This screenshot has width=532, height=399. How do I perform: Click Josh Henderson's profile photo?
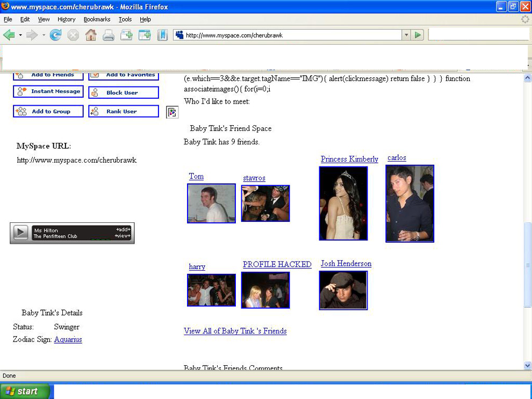[343, 290]
